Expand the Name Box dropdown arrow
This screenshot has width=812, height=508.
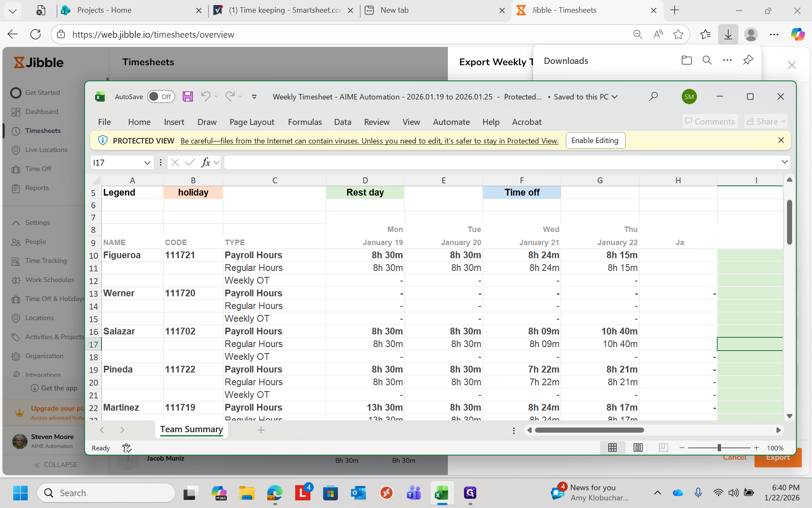point(147,163)
